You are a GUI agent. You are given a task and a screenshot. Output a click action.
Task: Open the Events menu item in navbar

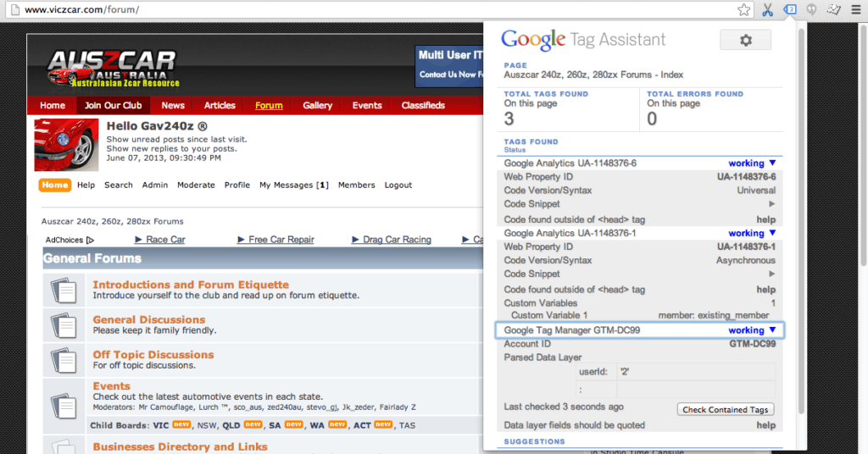click(367, 105)
